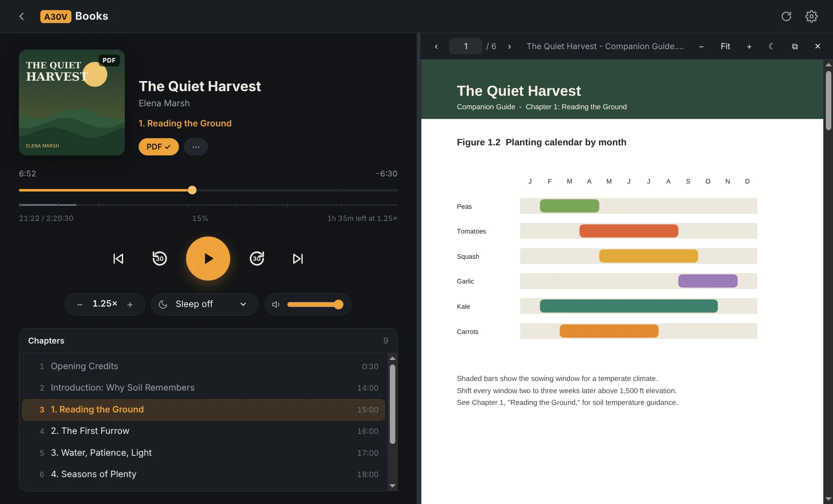Select 4. Seasons of Plenty chapter

pyautogui.click(x=203, y=475)
